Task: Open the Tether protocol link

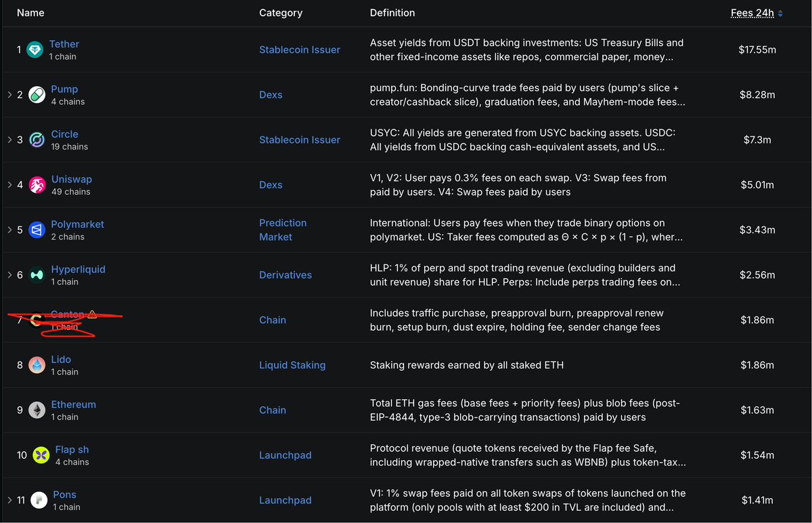Action: [x=64, y=44]
